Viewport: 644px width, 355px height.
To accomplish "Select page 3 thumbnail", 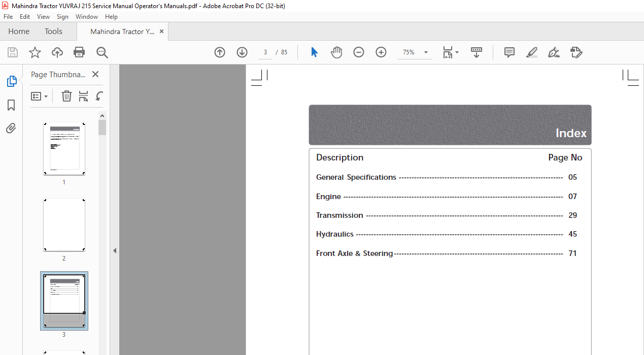I will (x=64, y=301).
